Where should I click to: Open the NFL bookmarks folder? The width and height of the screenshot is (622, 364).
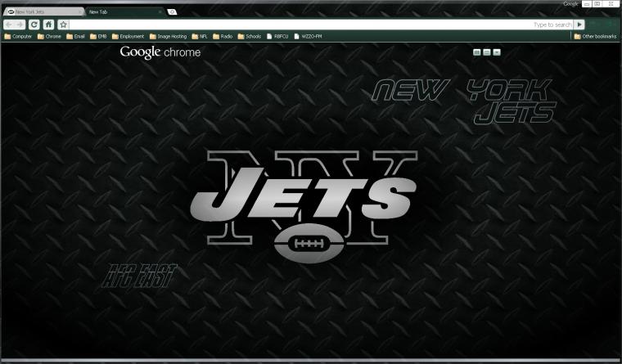[x=200, y=37]
